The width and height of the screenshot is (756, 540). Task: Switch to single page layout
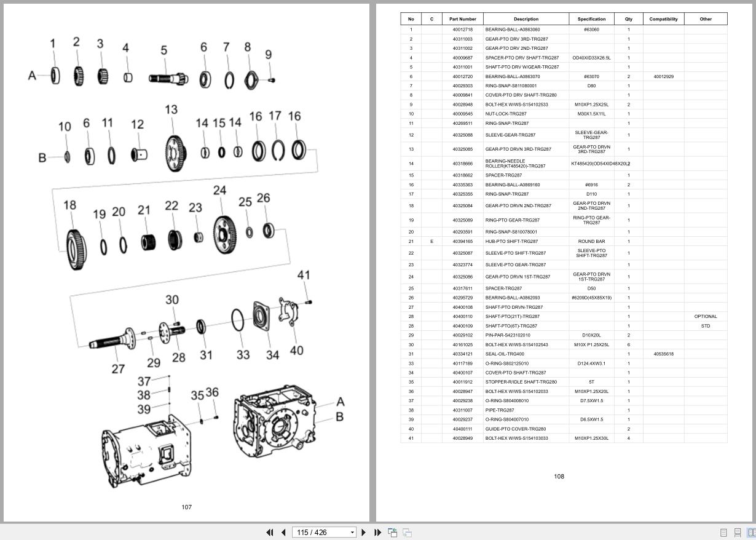[723, 533]
